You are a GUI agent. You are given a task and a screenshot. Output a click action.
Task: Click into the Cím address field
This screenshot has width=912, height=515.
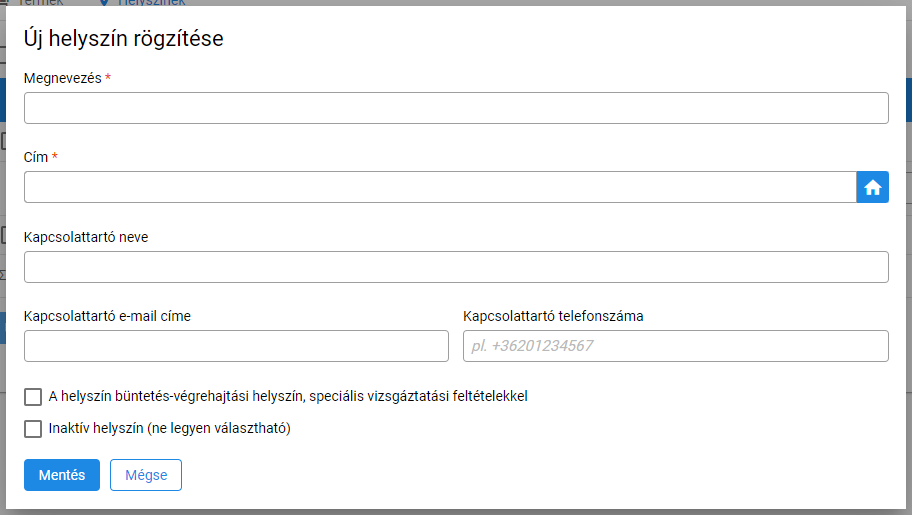point(440,187)
